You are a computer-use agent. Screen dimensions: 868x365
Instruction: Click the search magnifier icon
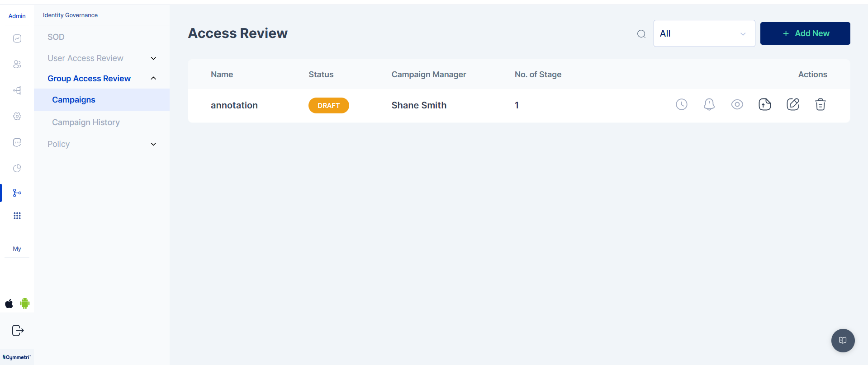(641, 34)
